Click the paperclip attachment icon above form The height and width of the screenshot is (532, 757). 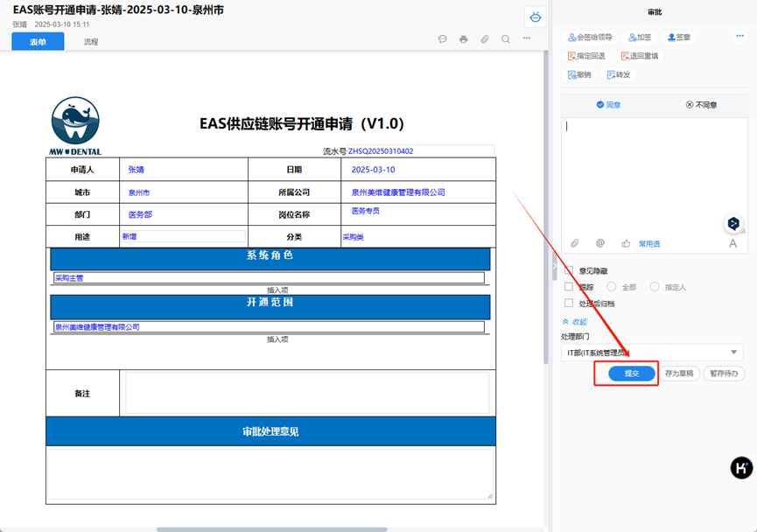coord(484,39)
